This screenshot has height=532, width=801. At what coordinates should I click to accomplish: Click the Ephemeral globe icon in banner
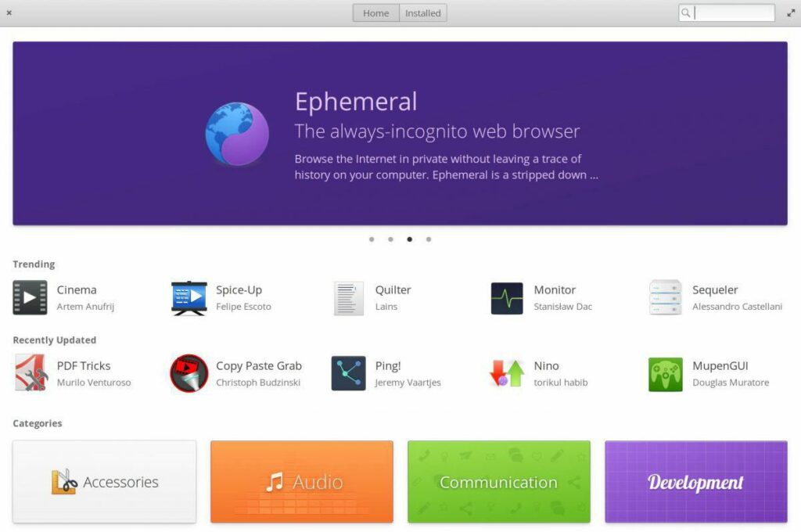click(237, 134)
